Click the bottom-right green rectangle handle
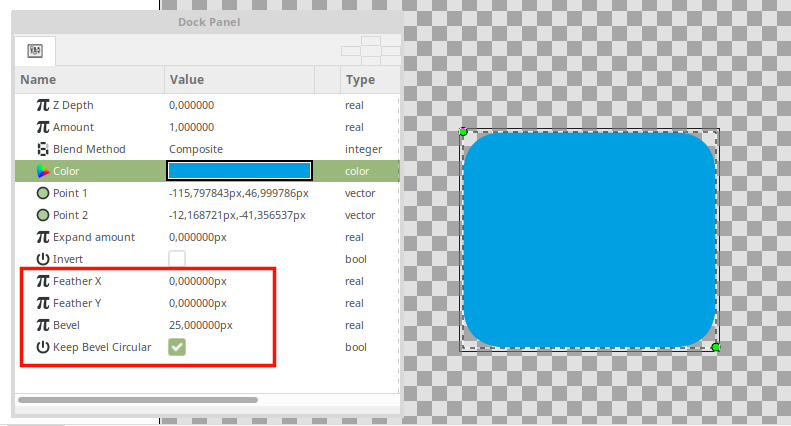 715,347
